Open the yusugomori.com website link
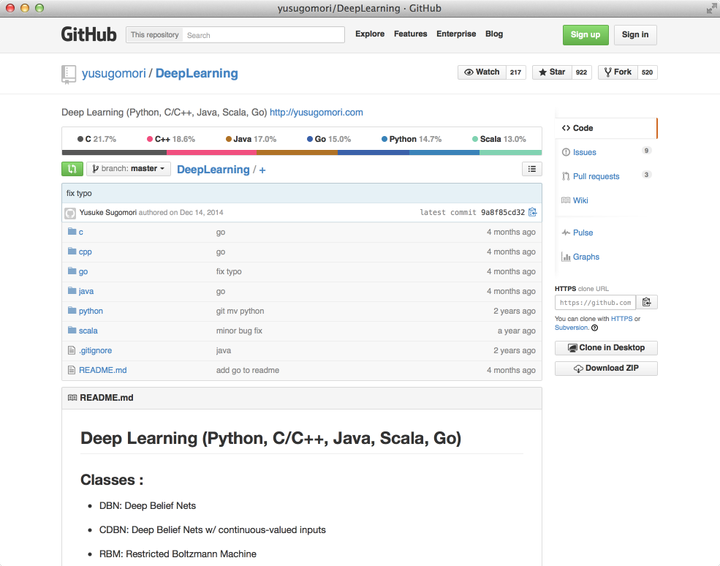 316,112
